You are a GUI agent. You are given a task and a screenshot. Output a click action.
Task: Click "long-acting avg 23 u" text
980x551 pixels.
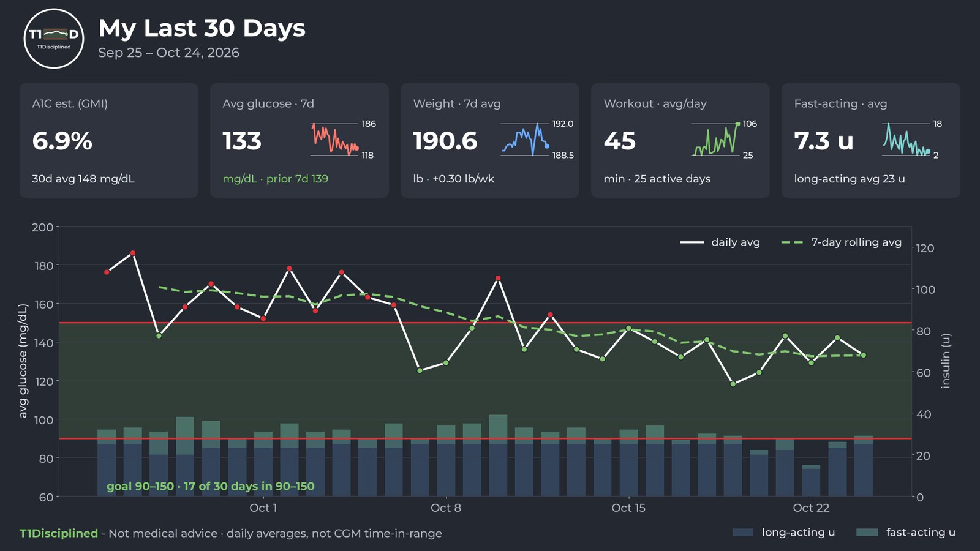click(850, 179)
